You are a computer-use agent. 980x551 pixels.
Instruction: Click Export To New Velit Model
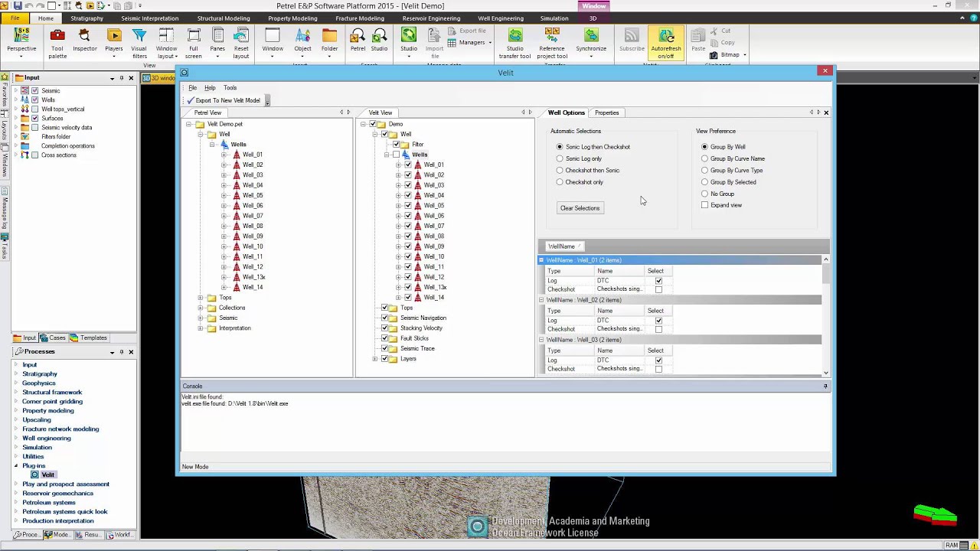224,100
